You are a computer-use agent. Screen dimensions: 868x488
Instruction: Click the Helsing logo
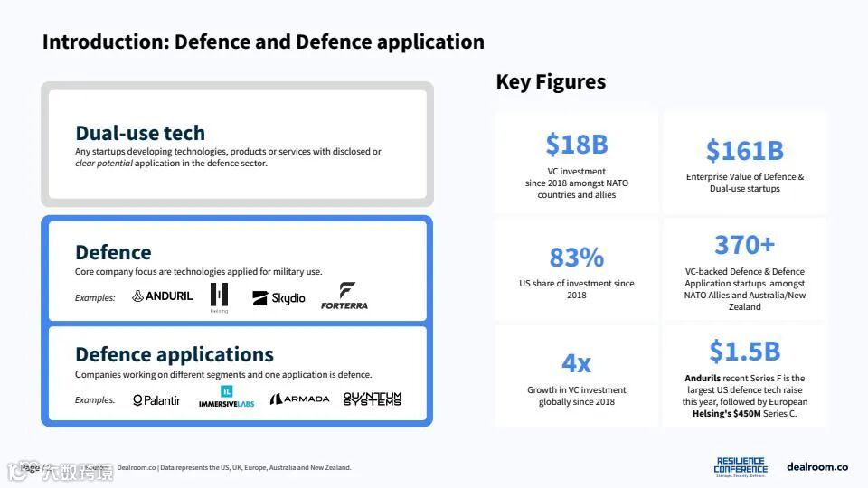[219, 297]
